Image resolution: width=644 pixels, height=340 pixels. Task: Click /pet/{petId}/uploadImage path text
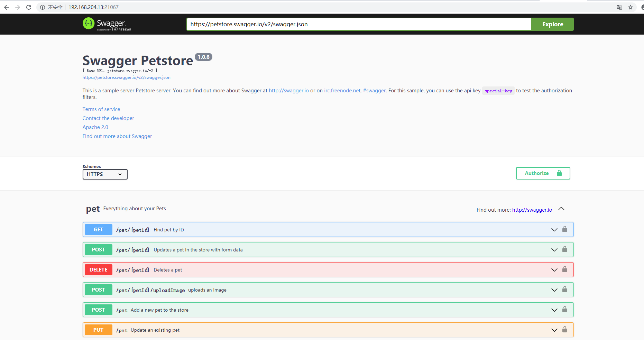pos(150,290)
